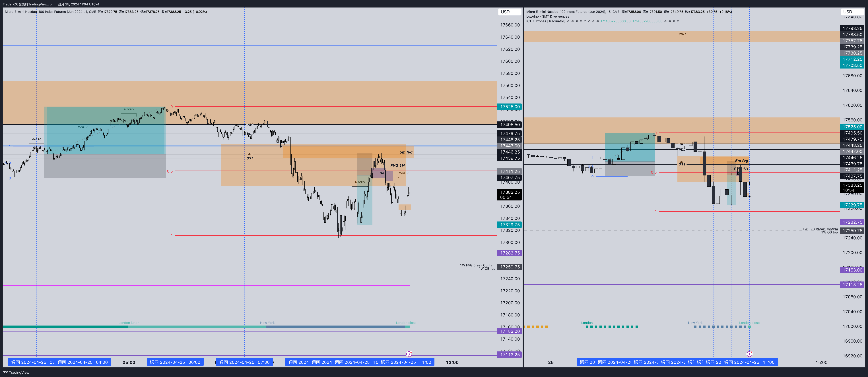The image size is (868, 377).
Task: Select the PDL line label on left chart
Action: 250,134
